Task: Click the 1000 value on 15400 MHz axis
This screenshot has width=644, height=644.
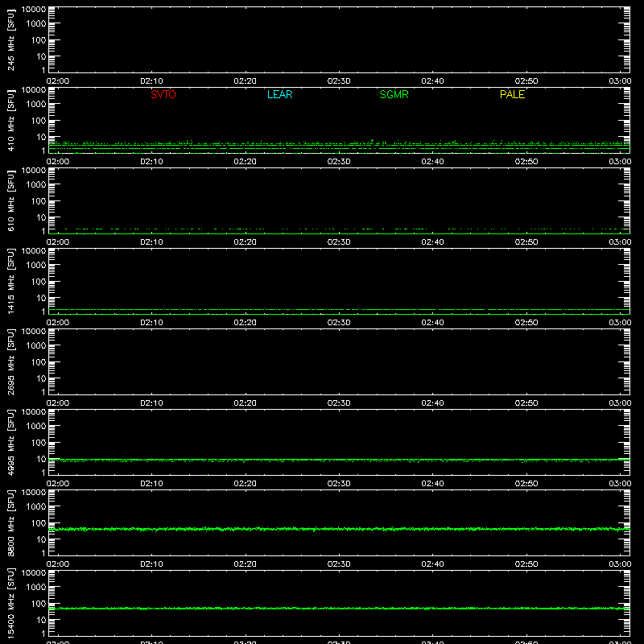Action: pyautogui.click(x=36, y=588)
